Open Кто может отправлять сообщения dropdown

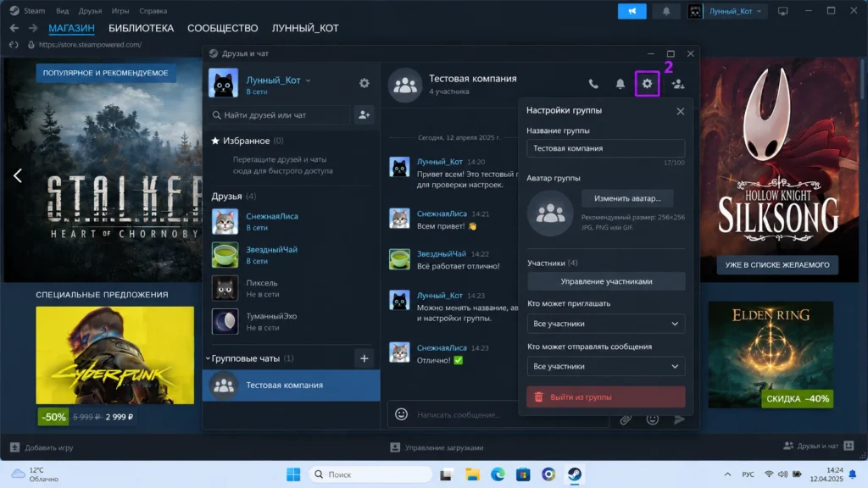606,366
